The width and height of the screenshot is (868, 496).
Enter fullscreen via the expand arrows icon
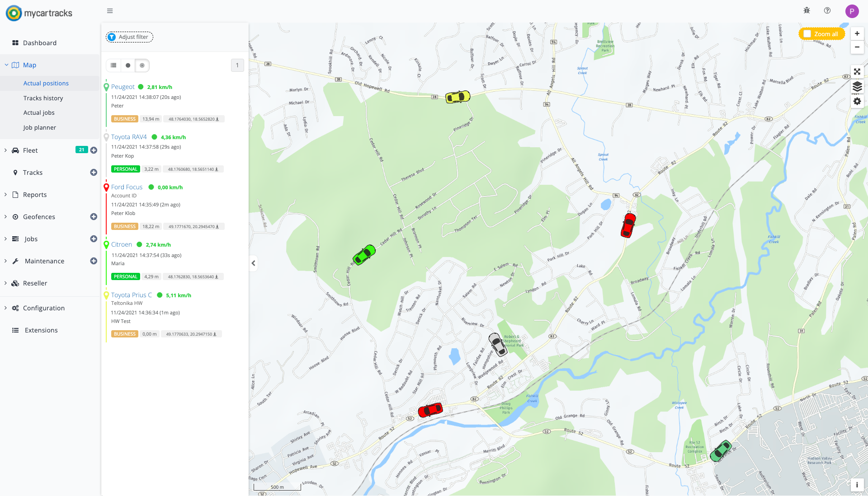[857, 71]
